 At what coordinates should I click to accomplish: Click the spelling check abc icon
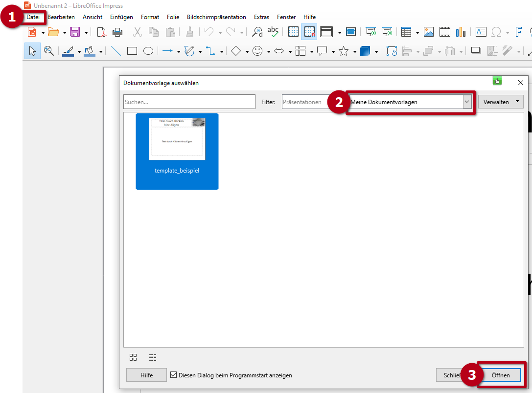[x=273, y=32]
